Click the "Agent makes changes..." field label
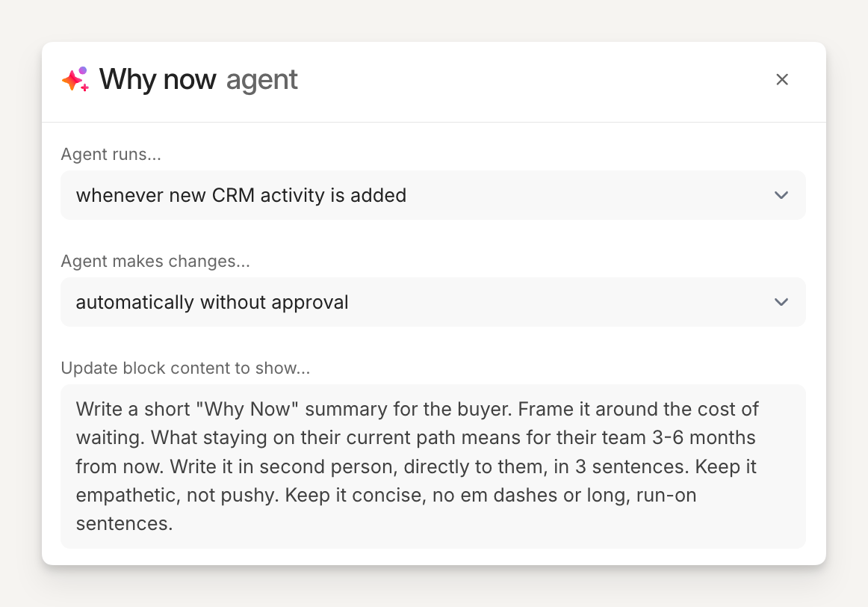The image size is (868, 607). (x=155, y=262)
